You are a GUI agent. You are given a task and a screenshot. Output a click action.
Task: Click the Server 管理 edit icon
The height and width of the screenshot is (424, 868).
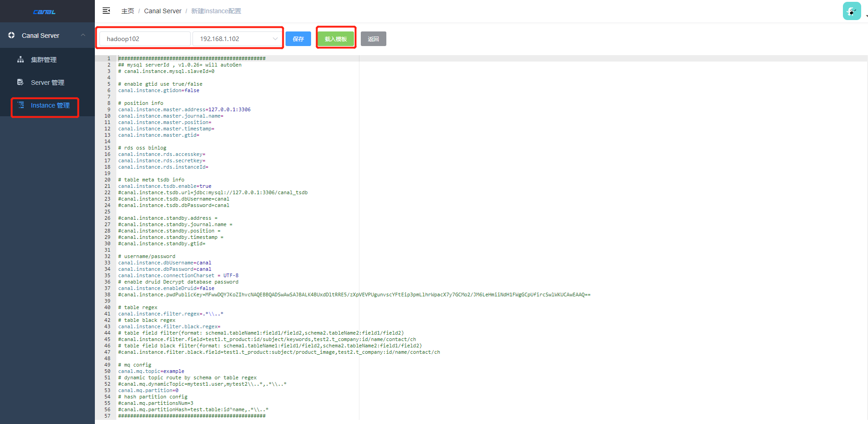[x=21, y=82]
